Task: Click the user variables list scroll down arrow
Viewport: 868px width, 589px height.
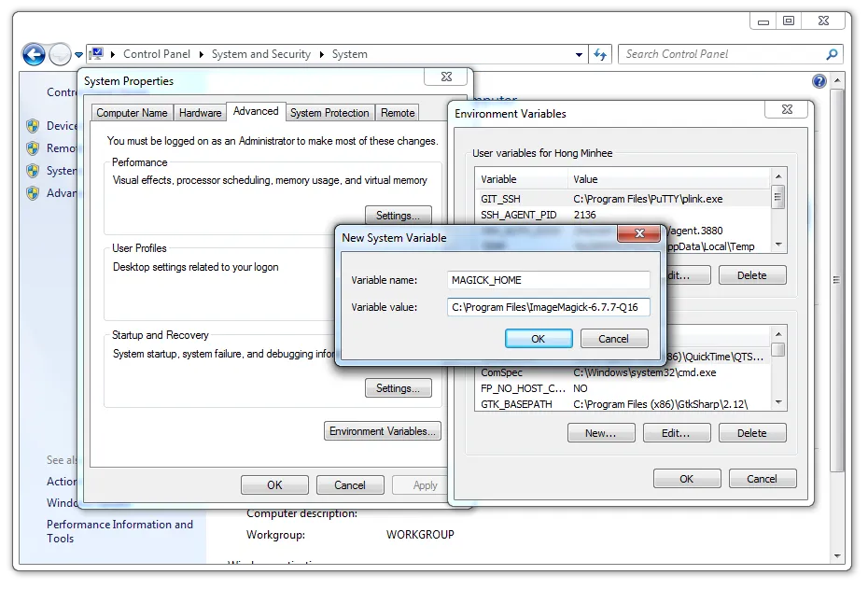Action: 778,245
